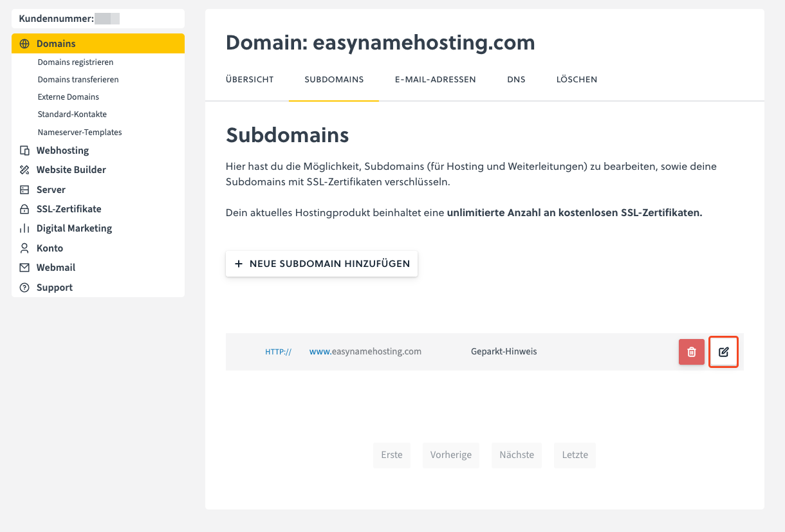The width and height of the screenshot is (785, 532).
Task: Open the Übersicht tab
Action: pos(250,80)
